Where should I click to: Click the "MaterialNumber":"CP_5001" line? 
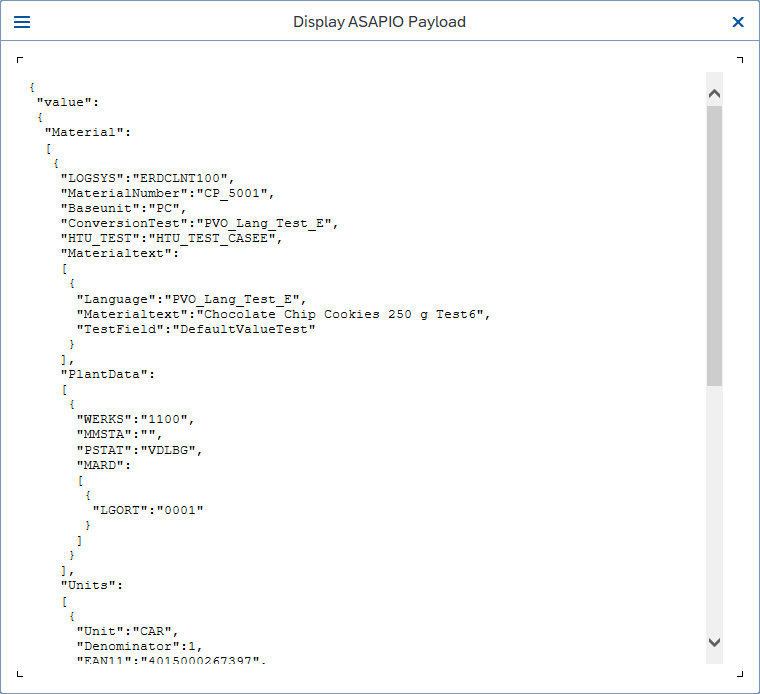(167, 193)
